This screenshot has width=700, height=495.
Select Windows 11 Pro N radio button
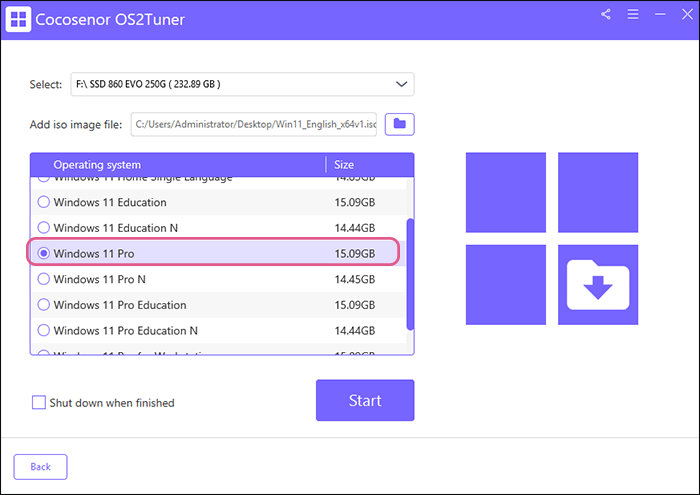pos(44,279)
